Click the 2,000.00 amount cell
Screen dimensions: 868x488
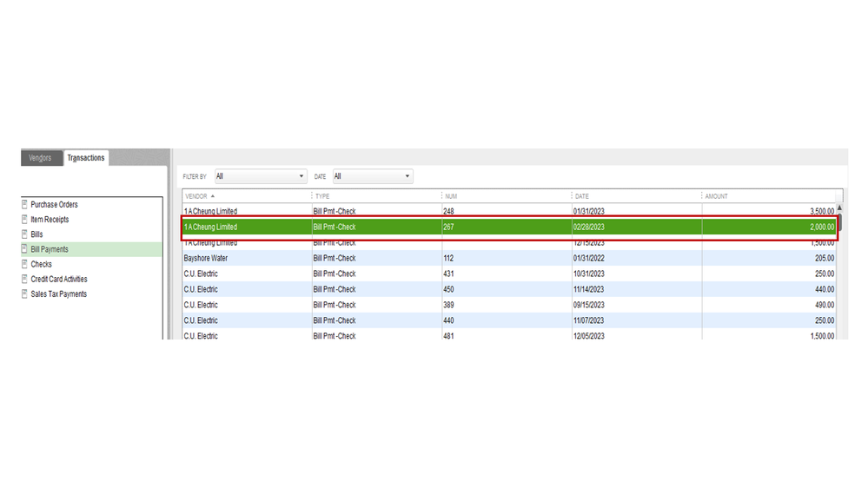click(x=821, y=227)
